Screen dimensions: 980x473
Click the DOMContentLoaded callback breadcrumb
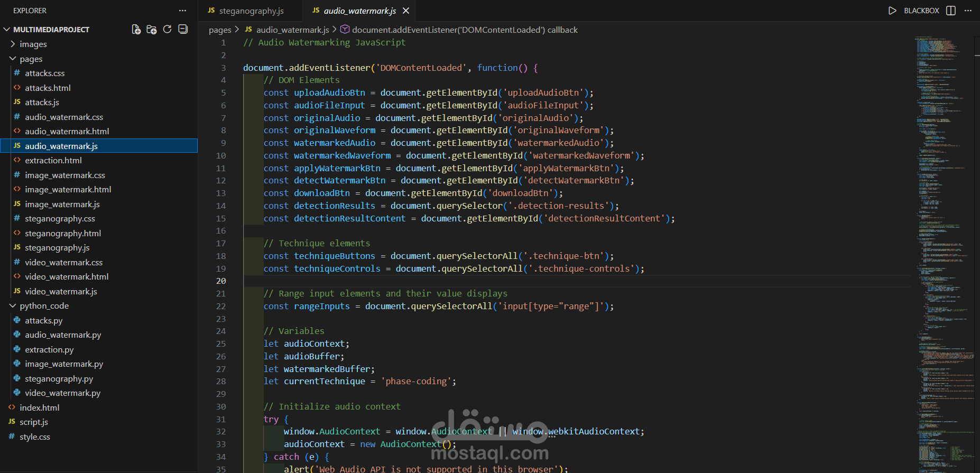pos(459,30)
